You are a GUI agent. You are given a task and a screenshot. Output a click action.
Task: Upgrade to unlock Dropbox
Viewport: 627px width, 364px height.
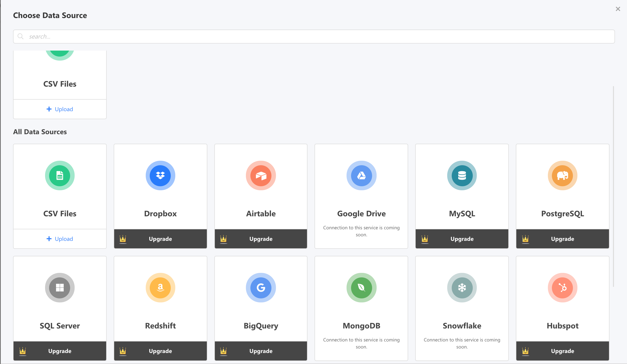161,239
